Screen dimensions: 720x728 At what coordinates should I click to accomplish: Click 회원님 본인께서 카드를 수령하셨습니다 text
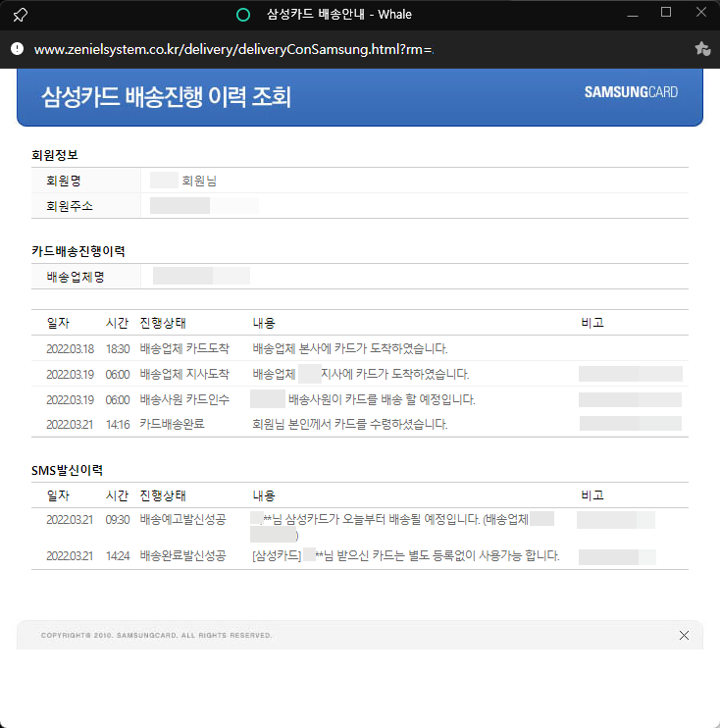(x=350, y=424)
